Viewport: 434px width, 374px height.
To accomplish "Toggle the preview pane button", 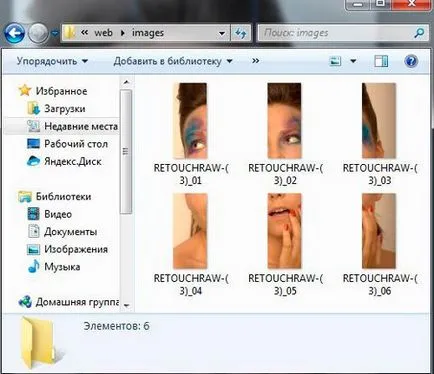I will [x=381, y=61].
